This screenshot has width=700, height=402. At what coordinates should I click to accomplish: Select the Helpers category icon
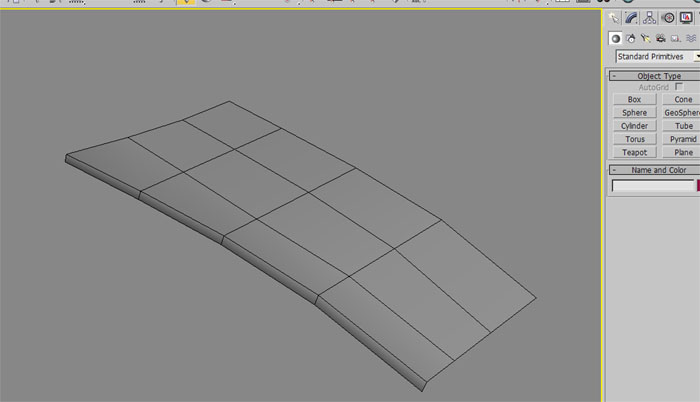pos(675,38)
